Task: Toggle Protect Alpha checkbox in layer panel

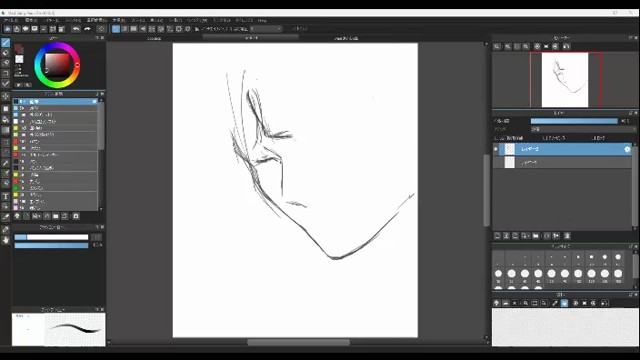Action: 496,138
